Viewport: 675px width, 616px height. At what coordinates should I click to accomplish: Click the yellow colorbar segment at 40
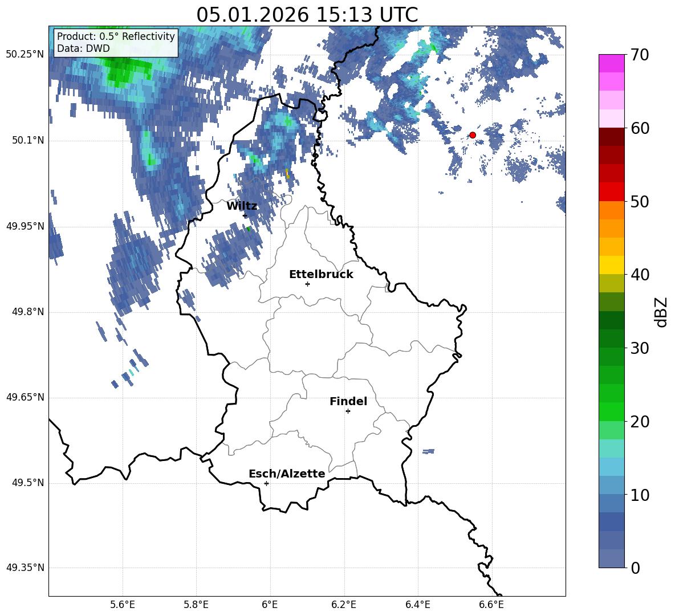(611, 265)
